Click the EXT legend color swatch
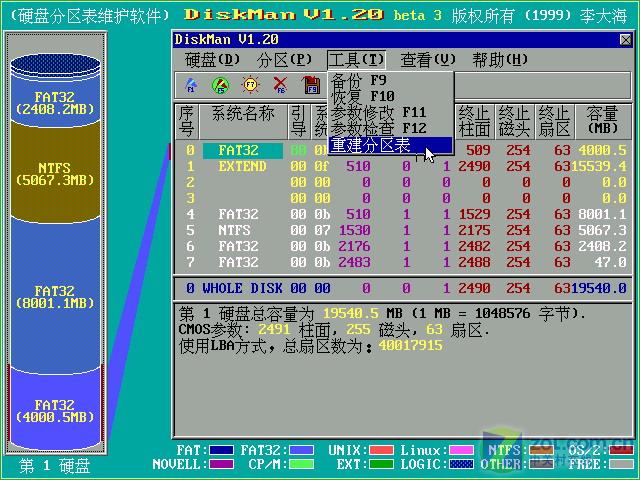The width and height of the screenshot is (640, 480). tap(381, 464)
